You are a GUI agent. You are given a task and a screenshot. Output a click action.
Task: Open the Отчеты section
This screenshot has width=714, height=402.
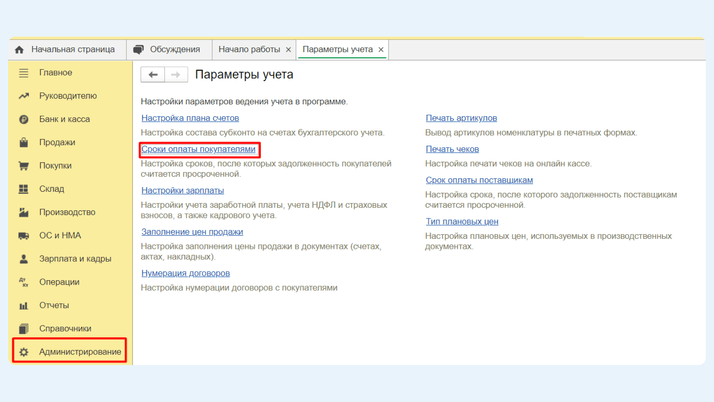click(70, 305)
